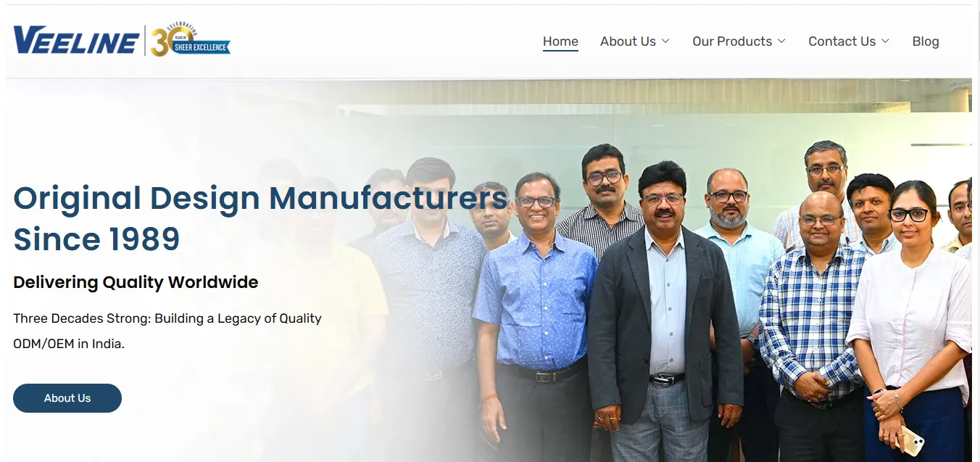Click the Veeline logo
980x462 pixels.
[76, 41]
